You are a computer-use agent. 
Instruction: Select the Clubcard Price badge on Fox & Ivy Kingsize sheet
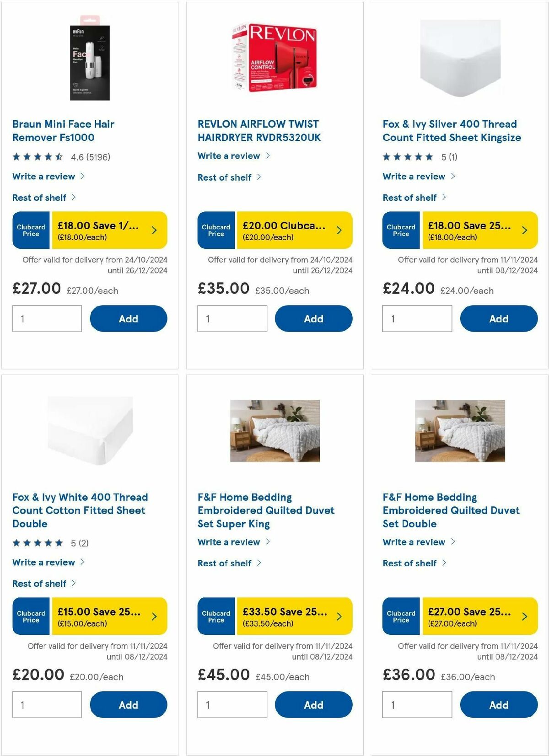tap(401, 230)
